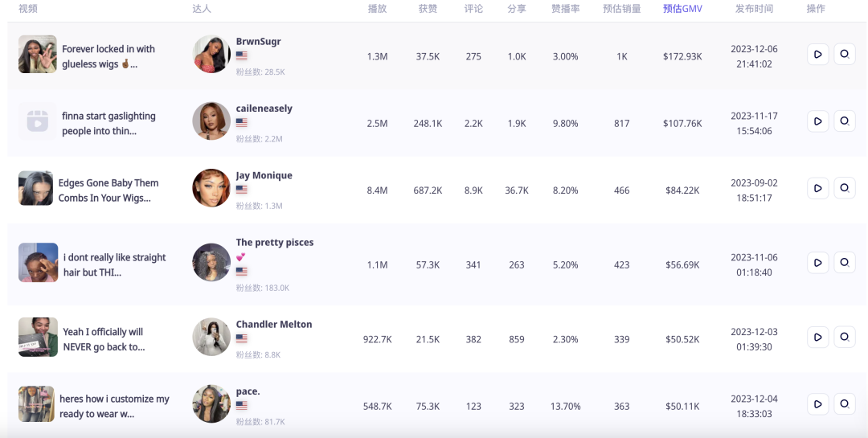Play the BrwnSugr glueless wigs video
The image size is (868, 438).
[x=817, y=55]
